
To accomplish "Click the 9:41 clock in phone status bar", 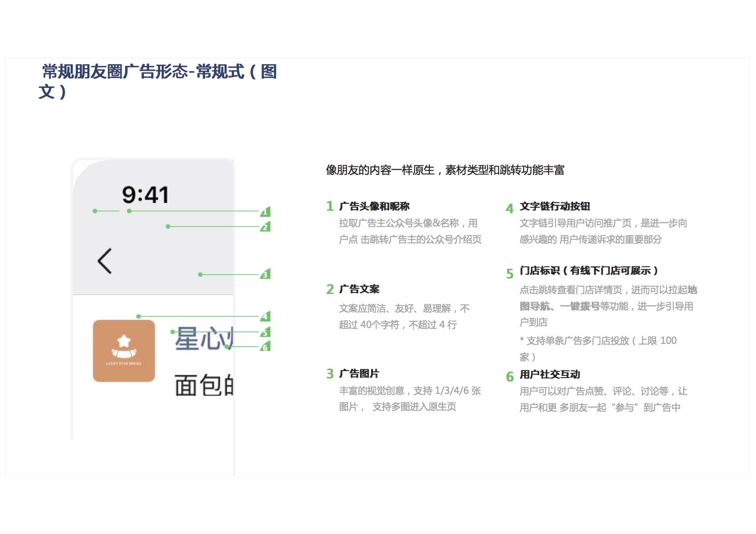I will point(145,195).
